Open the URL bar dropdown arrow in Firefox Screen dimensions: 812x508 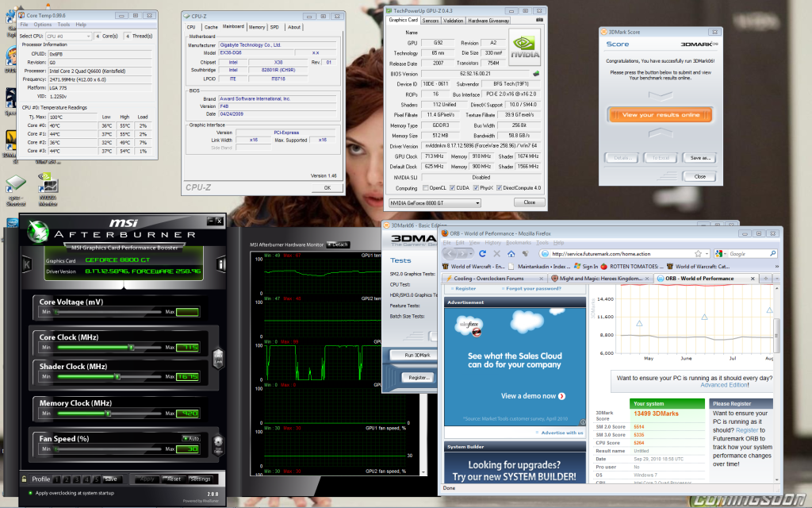[x=707, y=253]
